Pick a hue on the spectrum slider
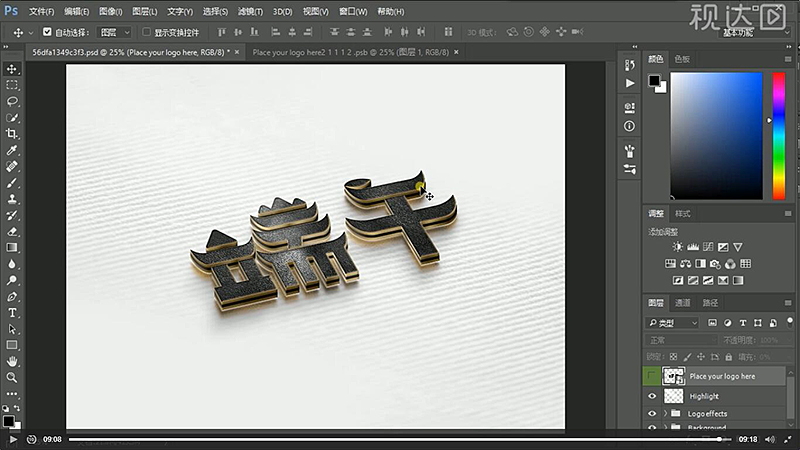800x450 pixels. [779, 136]
